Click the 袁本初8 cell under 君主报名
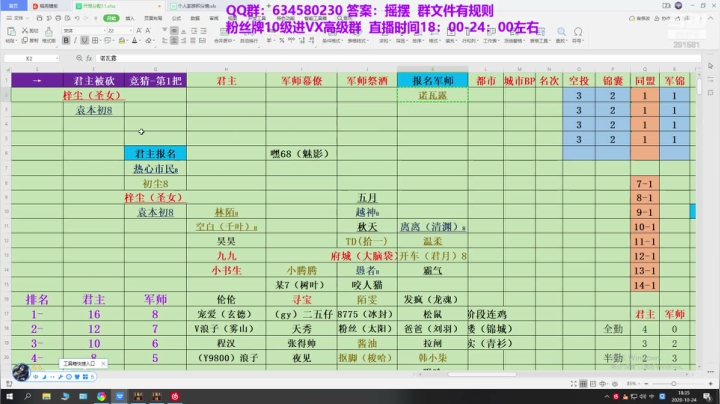720x404 pixels. point(155,212)
